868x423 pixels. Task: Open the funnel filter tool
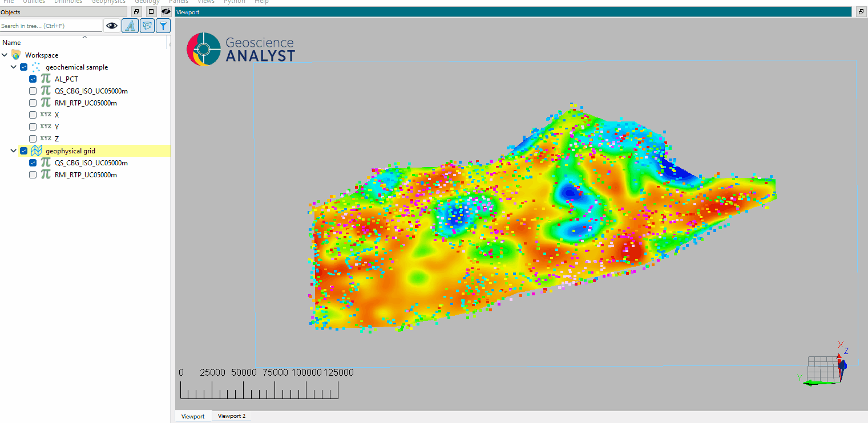point(163,26)
